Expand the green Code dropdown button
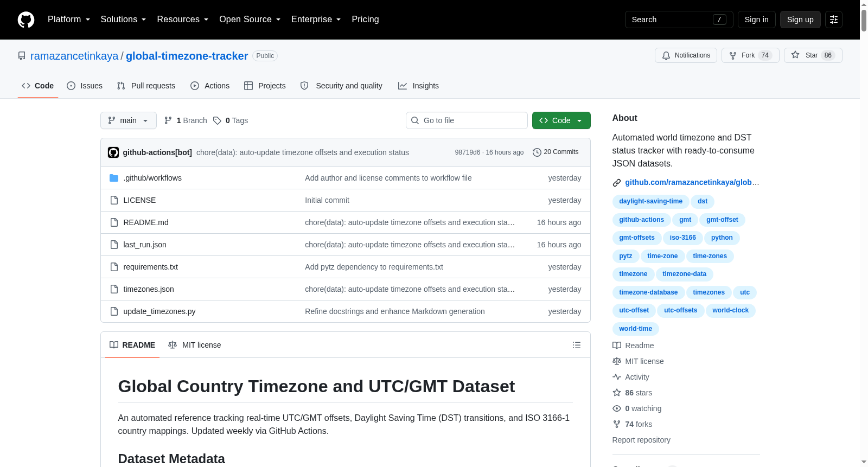This screenshot has height=467, width=868. pyautogui.click(x=561, y=120)
